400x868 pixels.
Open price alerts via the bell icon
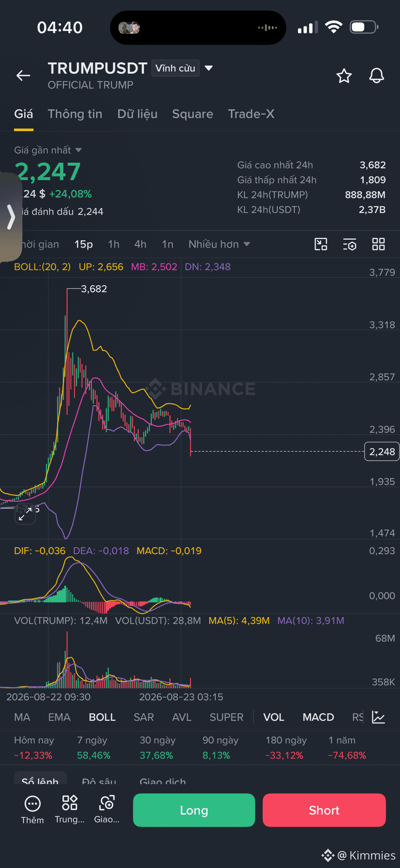[377, 75]
